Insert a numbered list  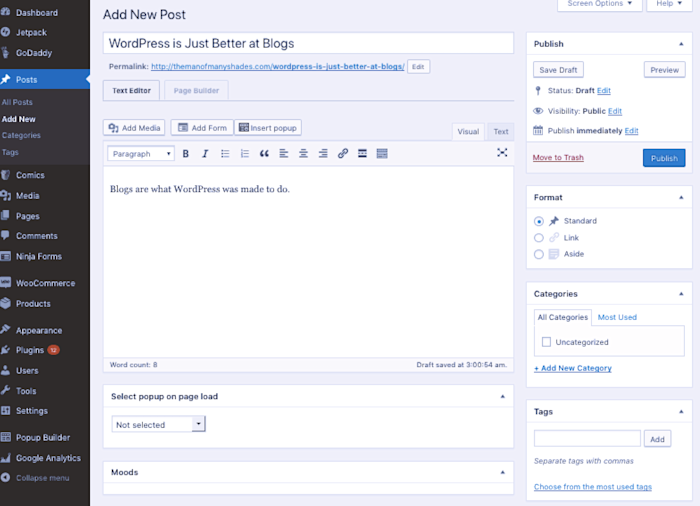pyautogui.click(x=245, y=154)
